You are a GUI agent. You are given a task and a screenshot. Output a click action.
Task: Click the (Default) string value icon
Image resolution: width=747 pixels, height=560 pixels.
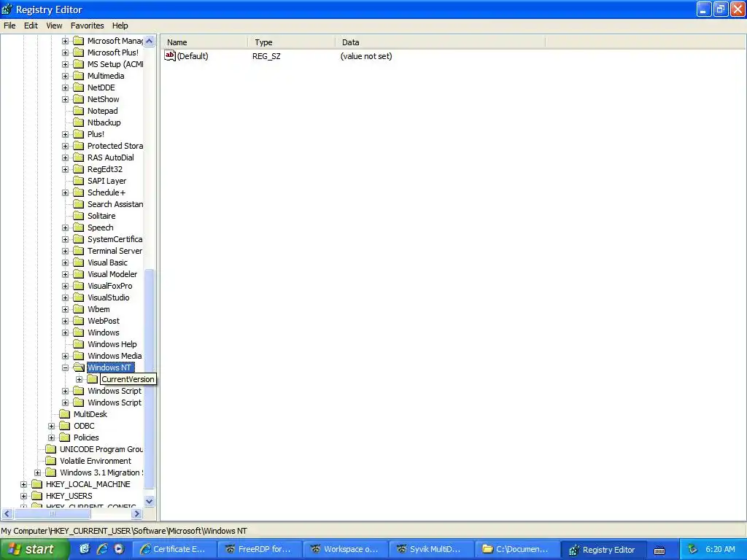(170, 55)
